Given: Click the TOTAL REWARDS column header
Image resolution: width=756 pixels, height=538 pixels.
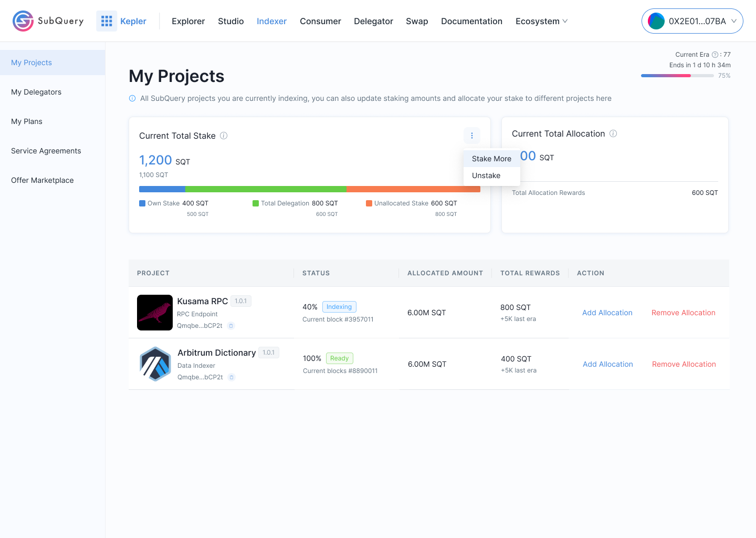Looking at the screenshot, I should [530, 273].
